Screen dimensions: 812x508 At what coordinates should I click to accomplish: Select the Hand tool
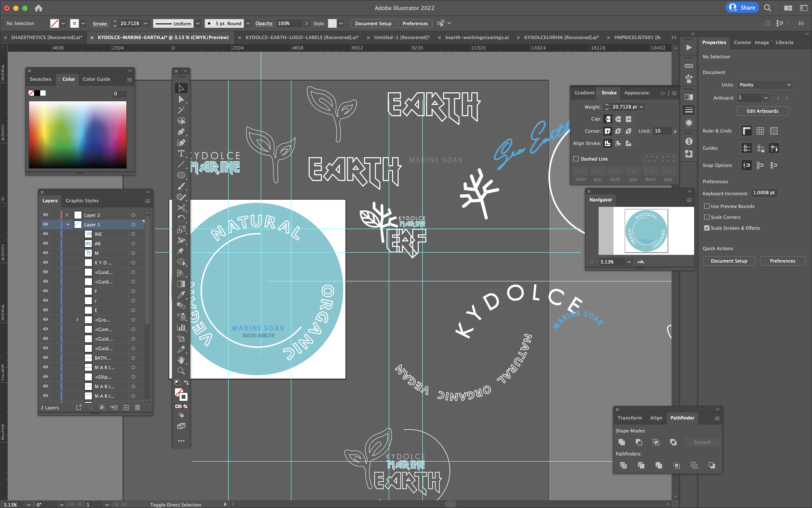[181, 360]
